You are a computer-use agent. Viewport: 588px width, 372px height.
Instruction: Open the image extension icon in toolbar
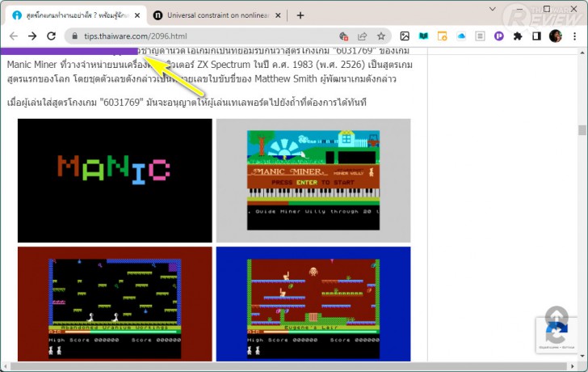tap(405, 36)
